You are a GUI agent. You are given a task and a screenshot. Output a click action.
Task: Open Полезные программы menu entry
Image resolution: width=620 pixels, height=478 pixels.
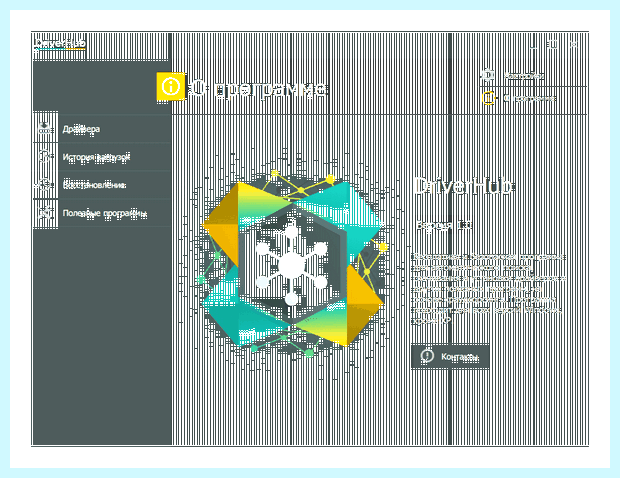105,213
